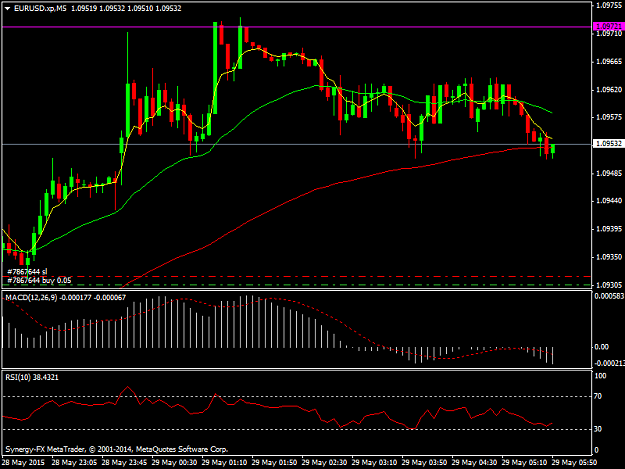Click the 29 May 05:50 time label

tap(574, 463)
